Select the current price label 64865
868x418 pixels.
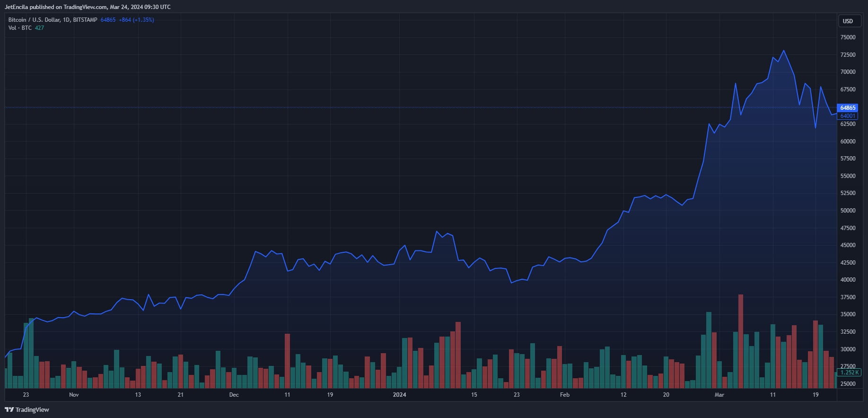point(847,108)
